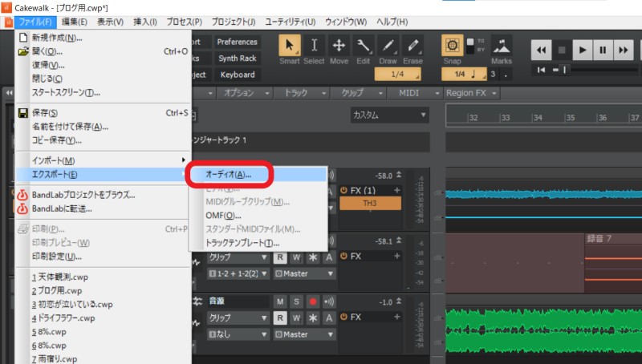Screen dimensions: 642x364
Task: Collapse the left pane with double-arrow icon
Action: pyautogui.click(x=8, y=93)
